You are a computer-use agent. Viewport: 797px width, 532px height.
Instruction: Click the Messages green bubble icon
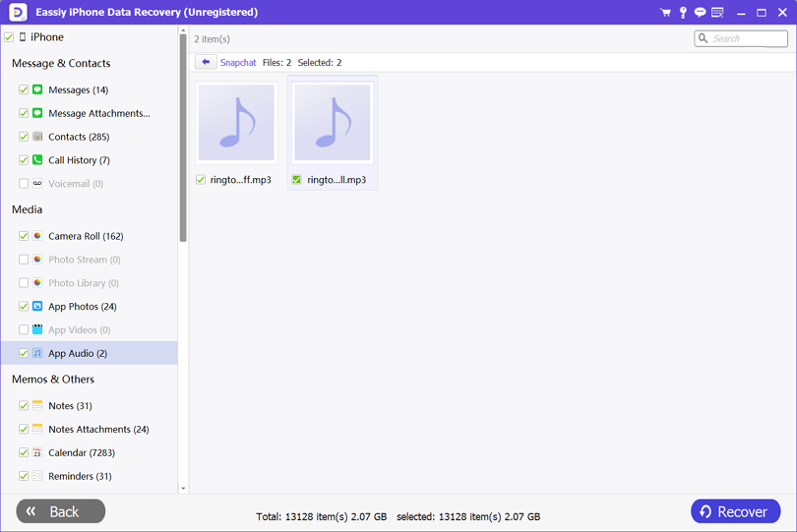(x=37, y=89)
